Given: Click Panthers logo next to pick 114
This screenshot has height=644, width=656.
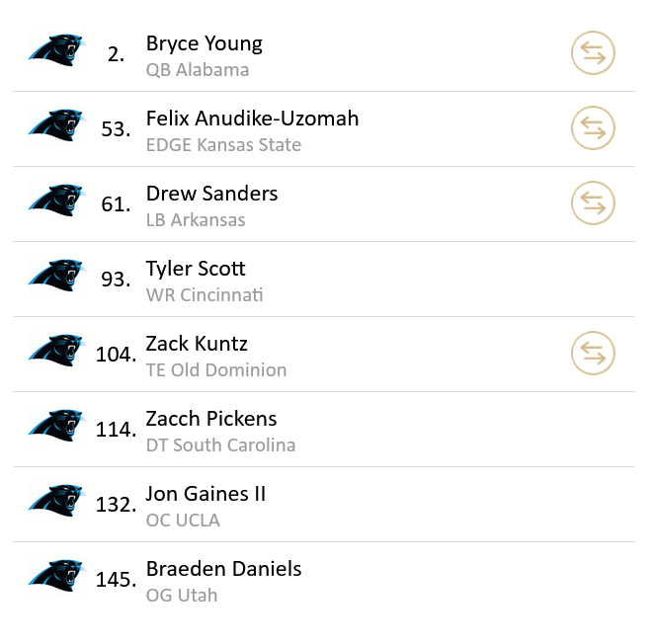Looking at the screenshot, I should click(x=56, y=429).
